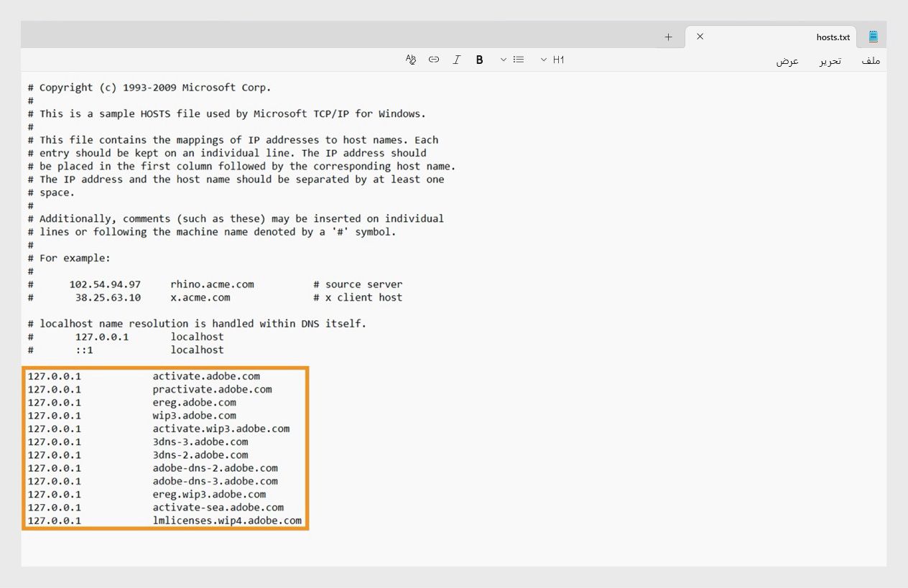Click the Copyright Microsoft Corp. line

pyautogui.click(x=149, y=88)
